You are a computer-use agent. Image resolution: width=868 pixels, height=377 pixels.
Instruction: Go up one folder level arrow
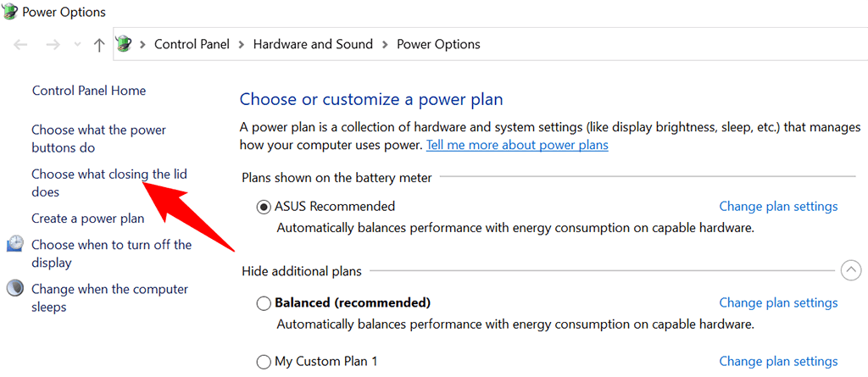(99, 45)
